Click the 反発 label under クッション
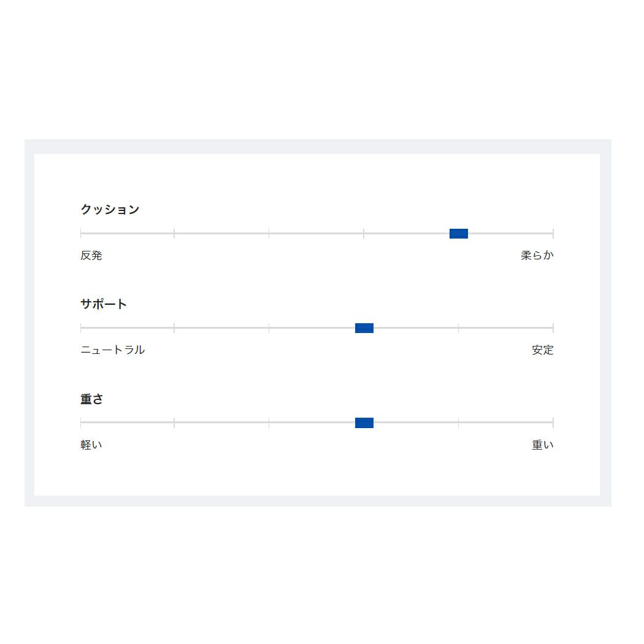 91,255
